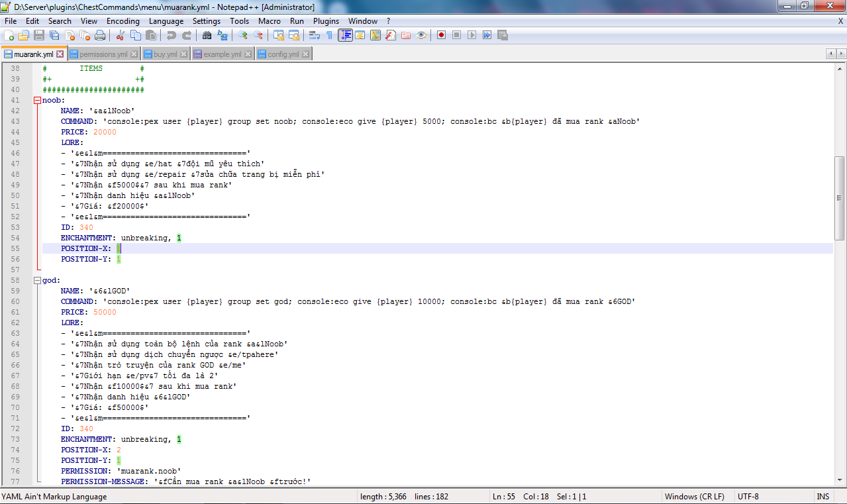Screen dimensions: 847x504
Task: Start macro recording with red dot icon
Action: 441,35
